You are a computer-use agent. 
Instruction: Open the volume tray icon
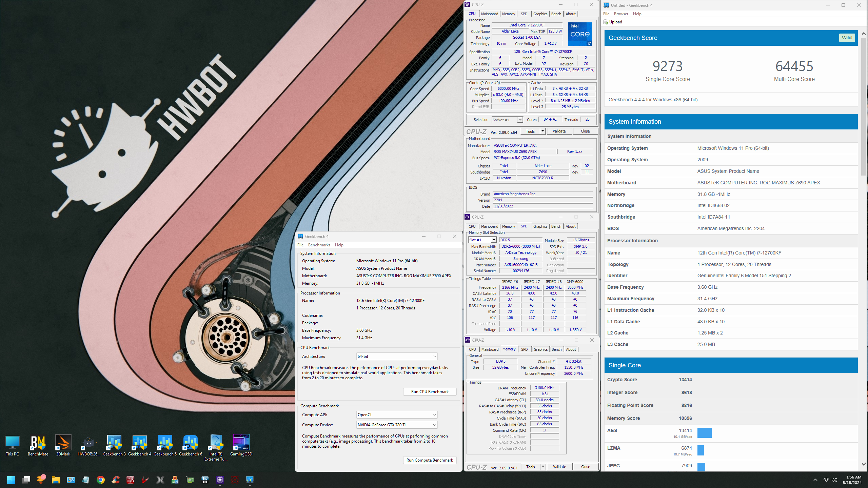(x=834, y=480)
